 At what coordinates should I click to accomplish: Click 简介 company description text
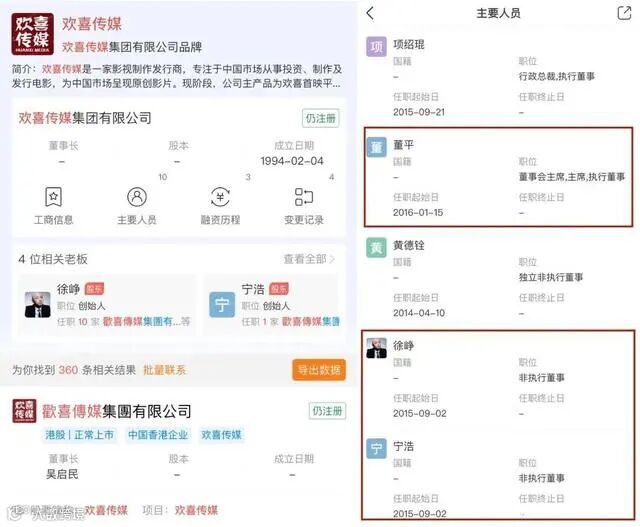coord(177,76)
